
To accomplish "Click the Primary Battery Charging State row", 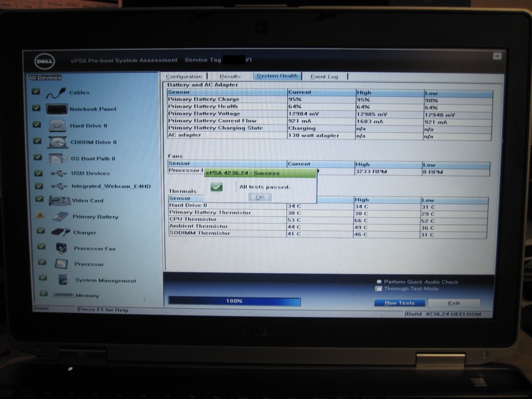I will [x=329, y=128].
